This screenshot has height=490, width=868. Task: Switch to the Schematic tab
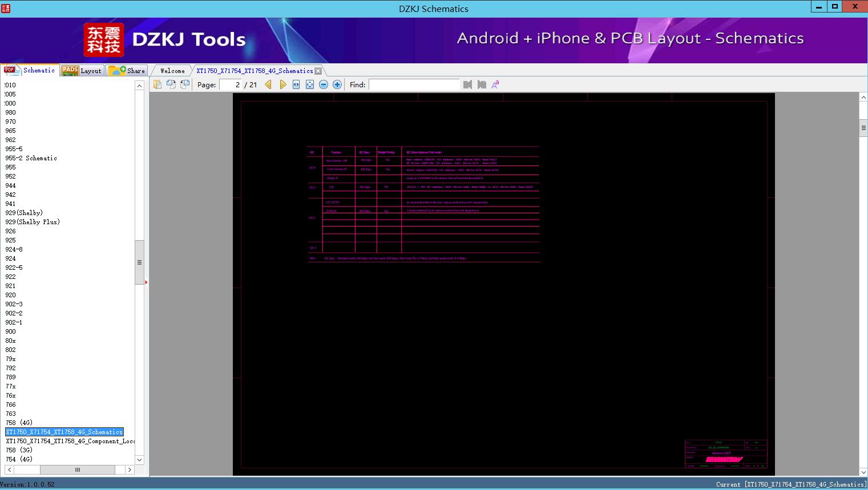[30, 70]
